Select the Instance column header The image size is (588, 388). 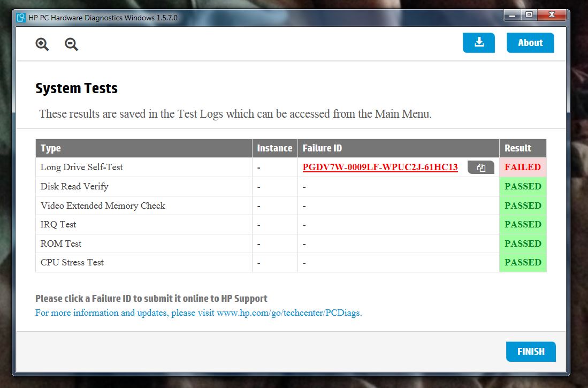(x=275, y=148)
